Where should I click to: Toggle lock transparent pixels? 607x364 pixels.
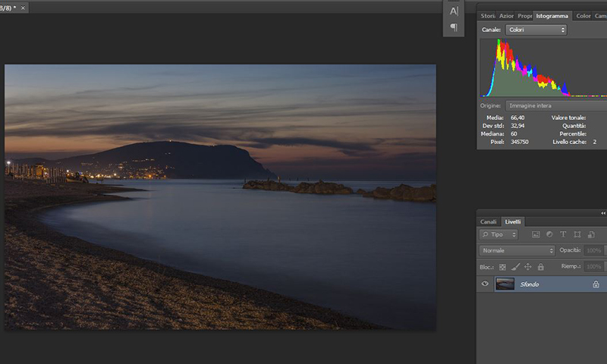502,267
